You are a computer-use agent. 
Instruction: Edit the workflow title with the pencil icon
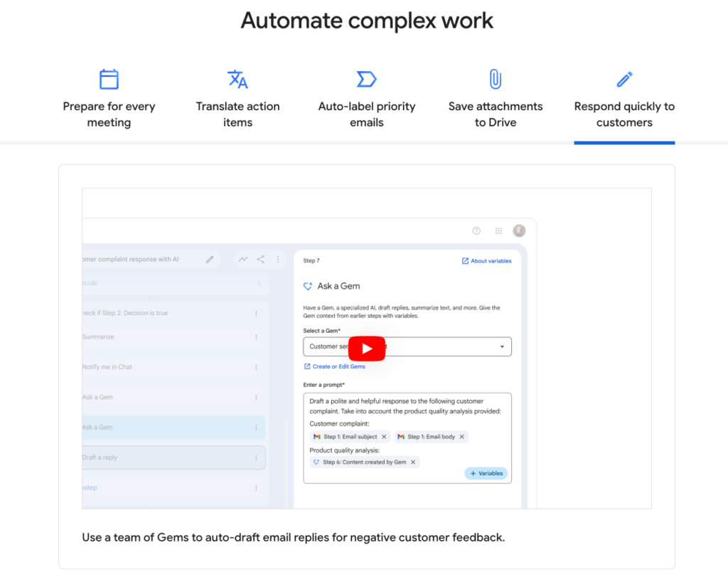(x=209, y=260)
